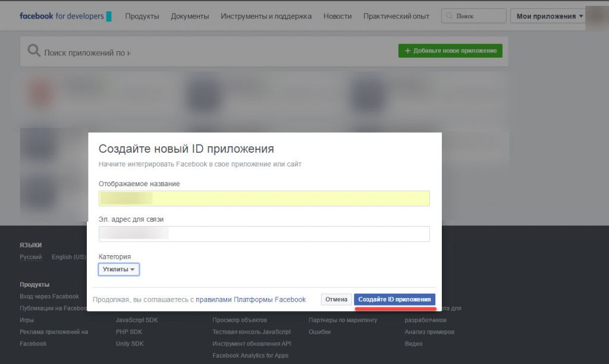This screenshot has width=609, height=364.
Task: Click the ЯЗЫКИ footer heading
Action: (x=31, y=244)
